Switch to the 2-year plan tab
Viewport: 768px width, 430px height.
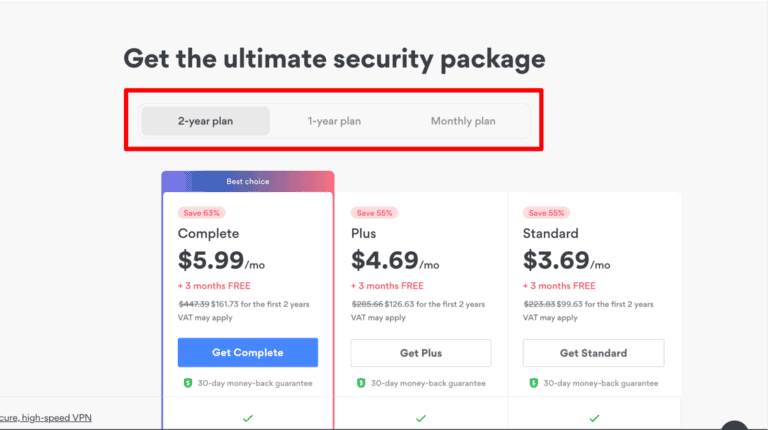(x=206, y=121)
